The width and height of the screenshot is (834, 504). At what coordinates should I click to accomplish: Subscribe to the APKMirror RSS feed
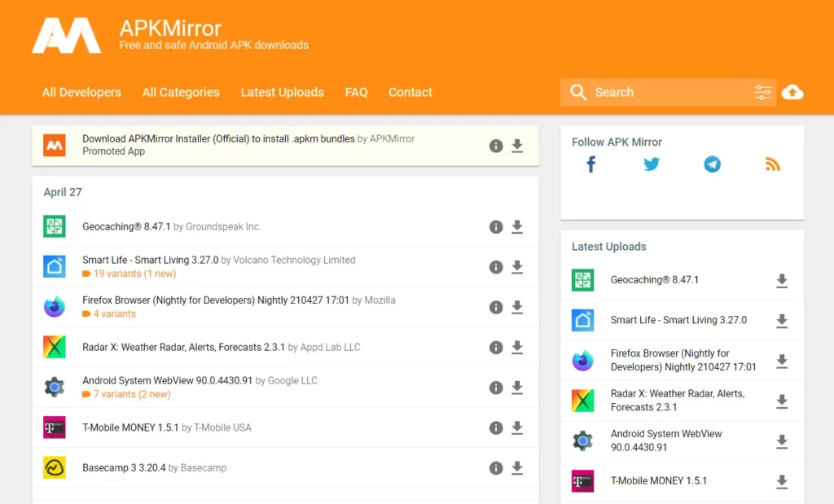pos(772,164)
